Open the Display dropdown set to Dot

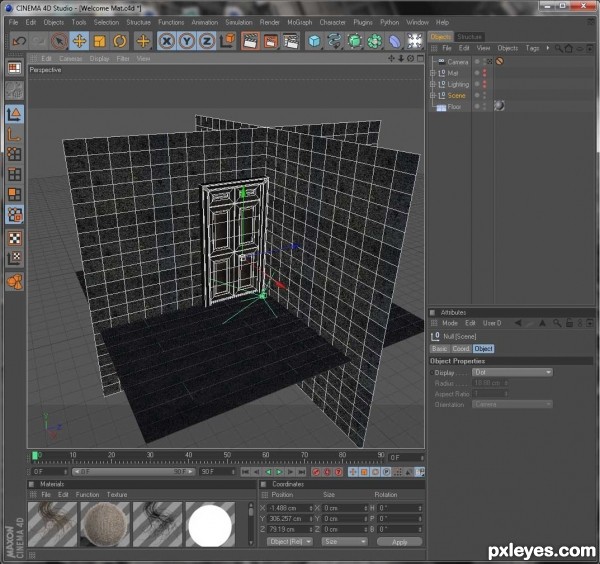(512, 372)
